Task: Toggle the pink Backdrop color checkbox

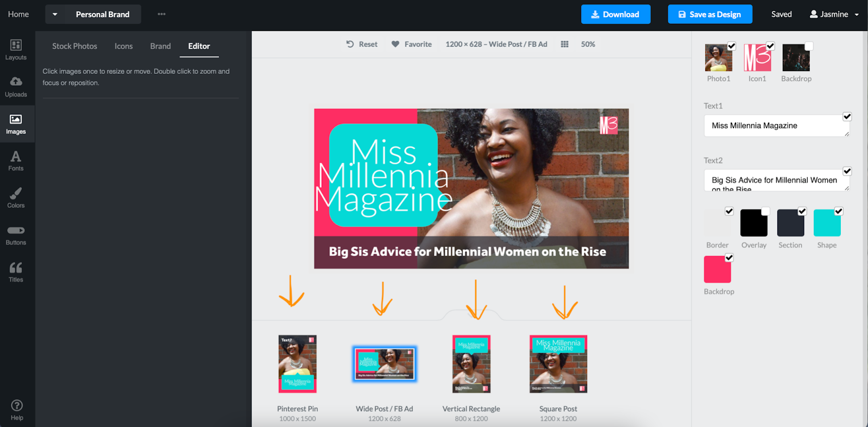Action: click(729, 258)
